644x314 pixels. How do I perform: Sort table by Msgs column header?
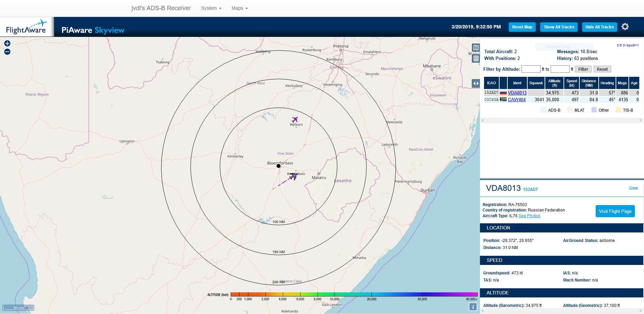(622, 83)
